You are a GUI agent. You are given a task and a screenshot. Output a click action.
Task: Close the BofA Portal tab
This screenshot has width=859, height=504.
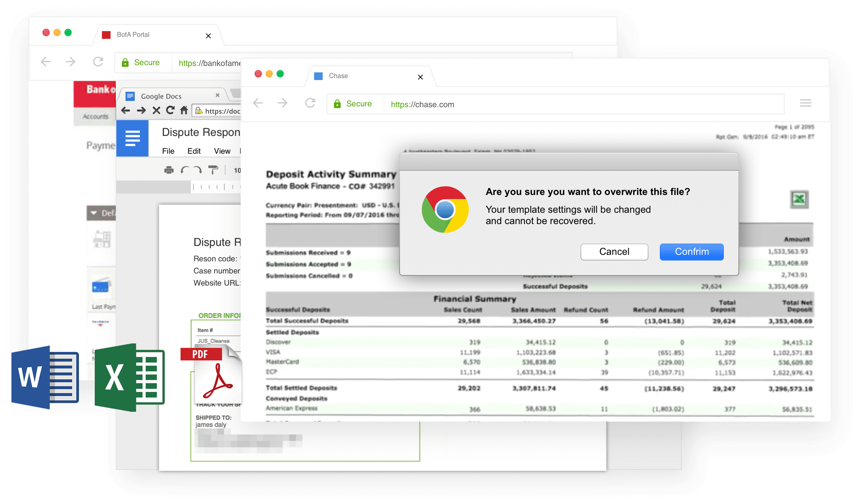point(208,36)
